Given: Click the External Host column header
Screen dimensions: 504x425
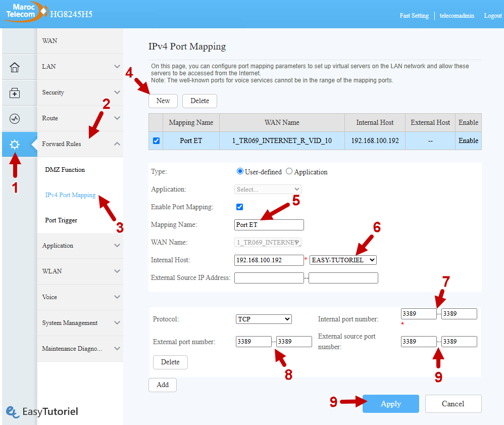Looking at the screenshot, I should coord(430,123).
